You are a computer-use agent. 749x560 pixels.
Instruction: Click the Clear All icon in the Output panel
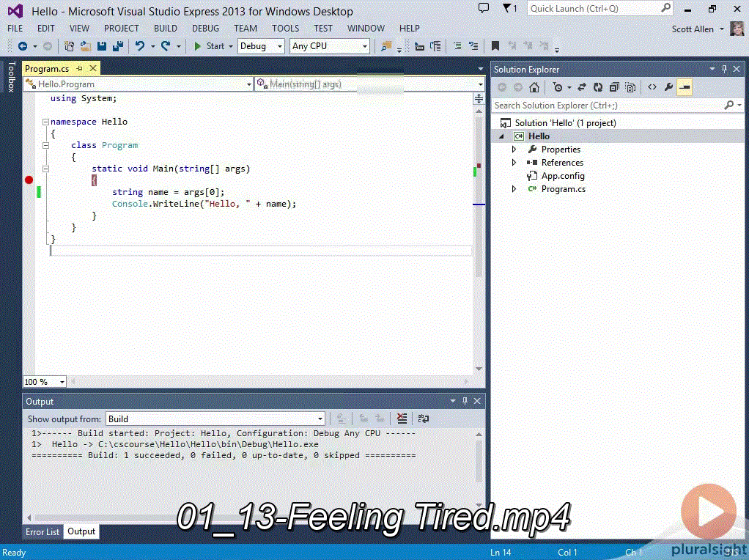coord(402,419)
